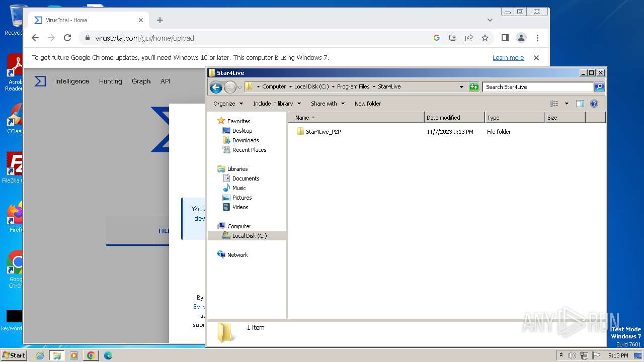Sort by Size column header
The image size is (644, 362).
point(565,118)
